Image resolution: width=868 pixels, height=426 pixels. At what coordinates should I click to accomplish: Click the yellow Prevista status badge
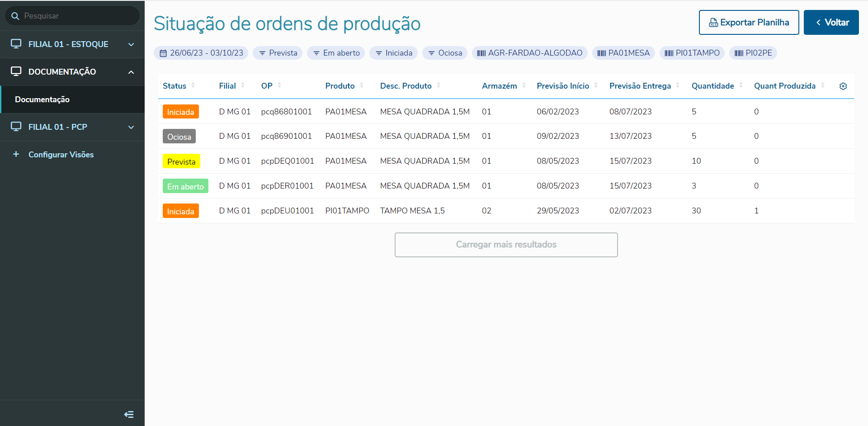pyautogui.click(x=181, y=161)
